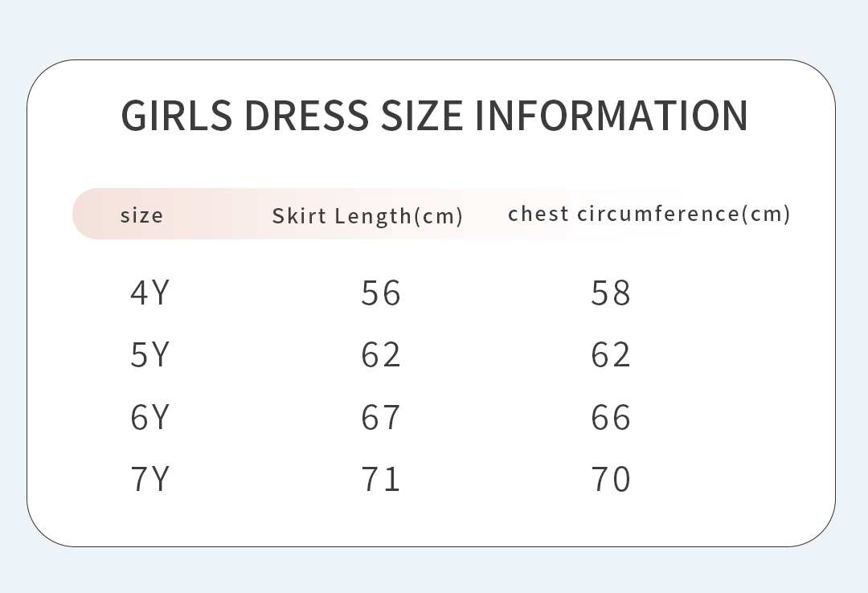868x593 pixels.
Task: Click the word SIZE in the title
Action: [x=421, y=115]
